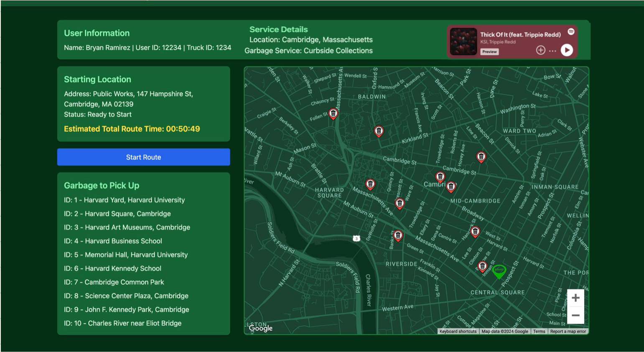644x352 pixels.
Task: Open the Thick Of It song title link
Action: coord(520,35)
